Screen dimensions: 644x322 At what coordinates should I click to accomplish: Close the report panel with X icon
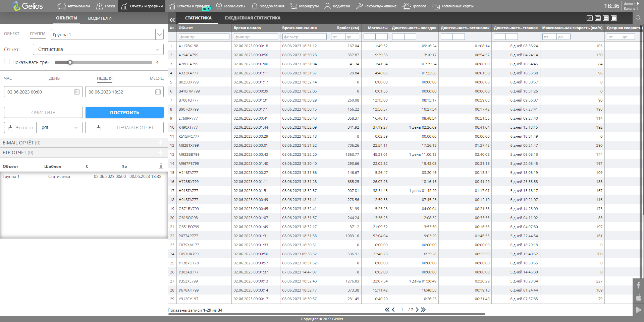[x=590, y=18]
